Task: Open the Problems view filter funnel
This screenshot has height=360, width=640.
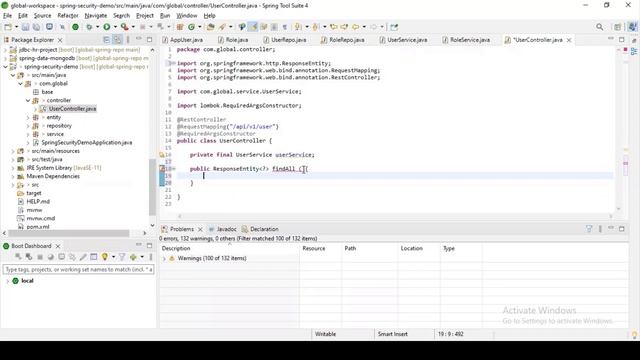Action: (589, 229)
